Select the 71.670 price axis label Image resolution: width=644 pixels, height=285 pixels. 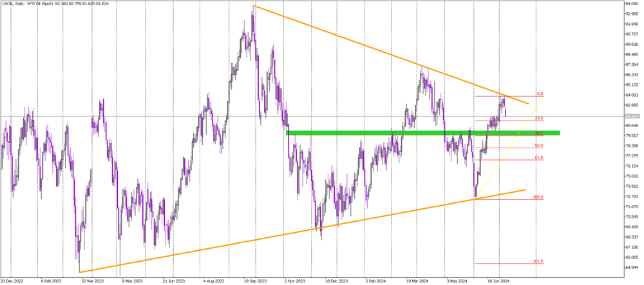pyautogui.click(x=631, y=206)
